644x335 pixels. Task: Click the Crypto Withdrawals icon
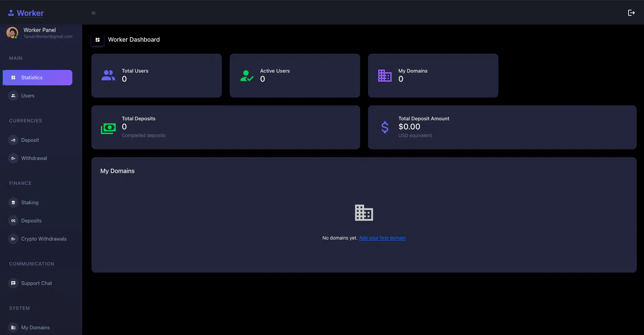[x=13, y=239]
